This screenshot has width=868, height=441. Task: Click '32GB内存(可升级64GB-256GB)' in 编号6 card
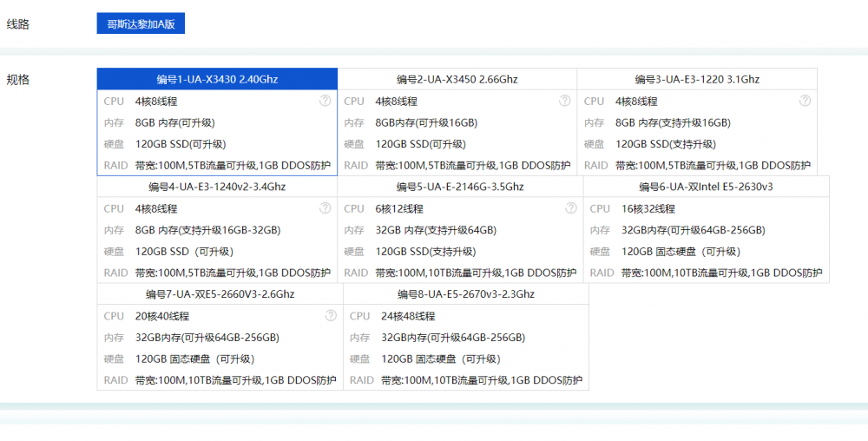click(693, 230)
